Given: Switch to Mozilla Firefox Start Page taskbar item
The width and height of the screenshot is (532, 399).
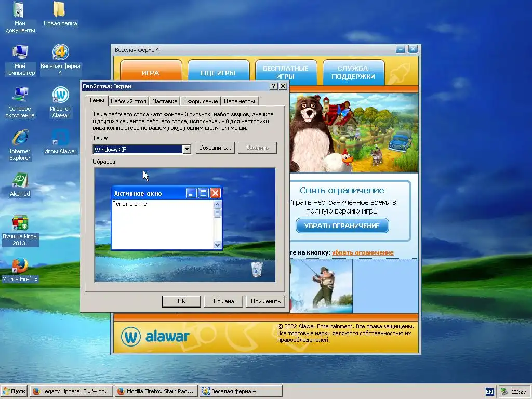Looking at the screenshot, I should tap(156, 391).
